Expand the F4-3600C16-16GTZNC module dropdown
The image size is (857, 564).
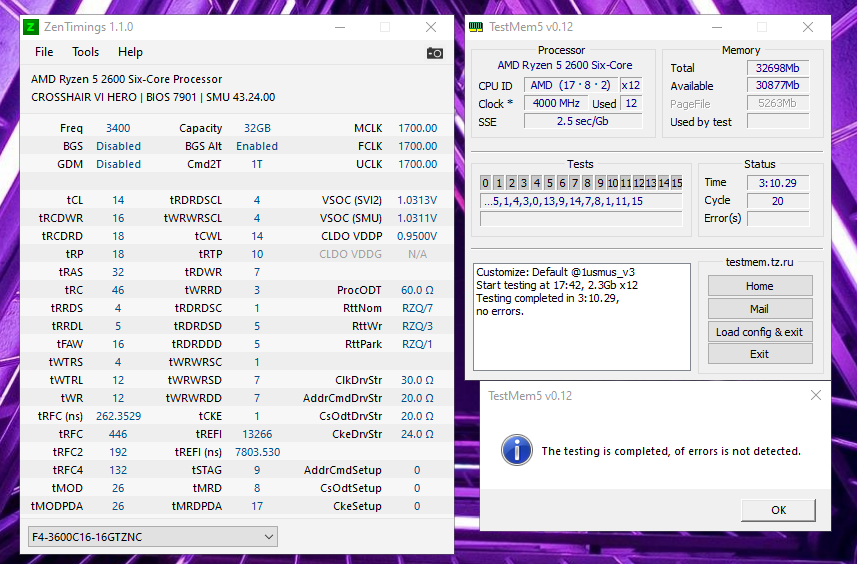tap(152, 537)
